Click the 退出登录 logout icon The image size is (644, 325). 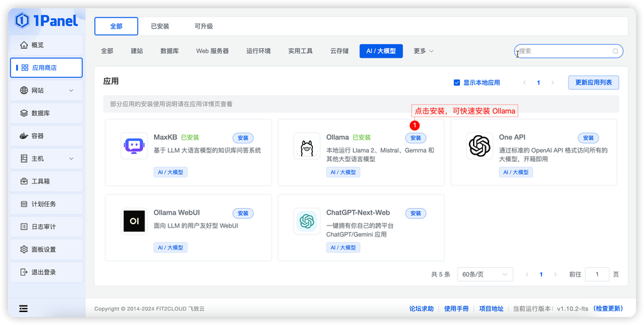click(x=24, y=272)
